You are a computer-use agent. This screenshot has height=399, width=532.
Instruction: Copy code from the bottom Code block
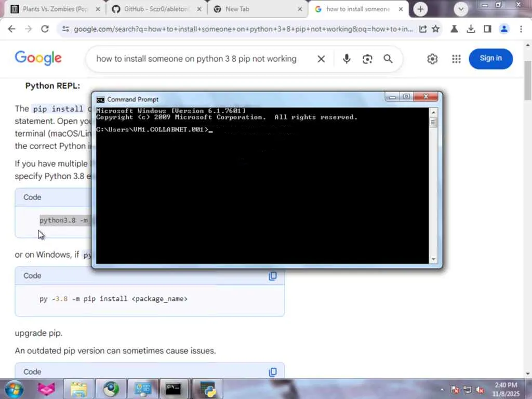tap(272, 372)
